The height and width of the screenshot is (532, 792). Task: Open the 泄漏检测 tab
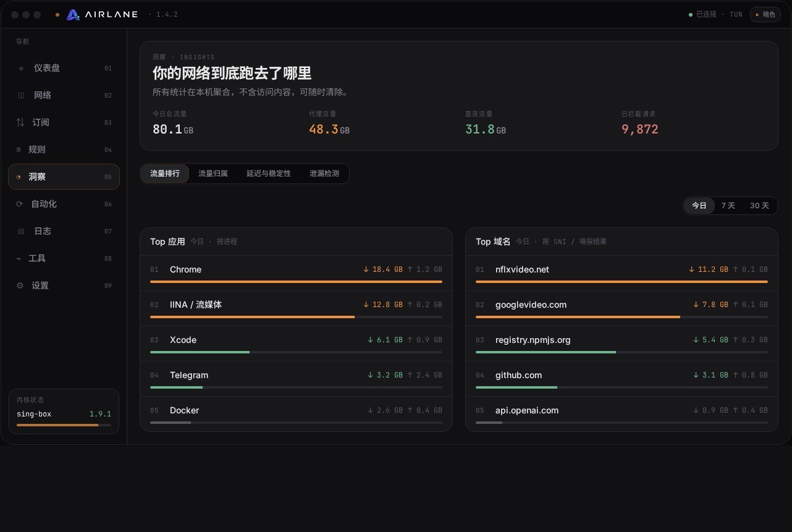(x=324, y=174)
